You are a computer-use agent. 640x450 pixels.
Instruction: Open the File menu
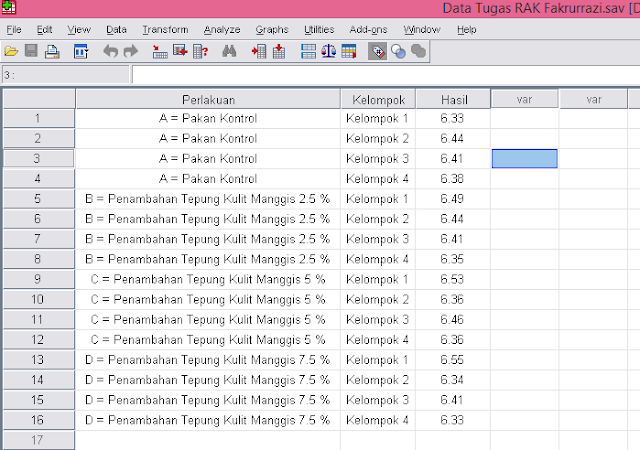14,30
